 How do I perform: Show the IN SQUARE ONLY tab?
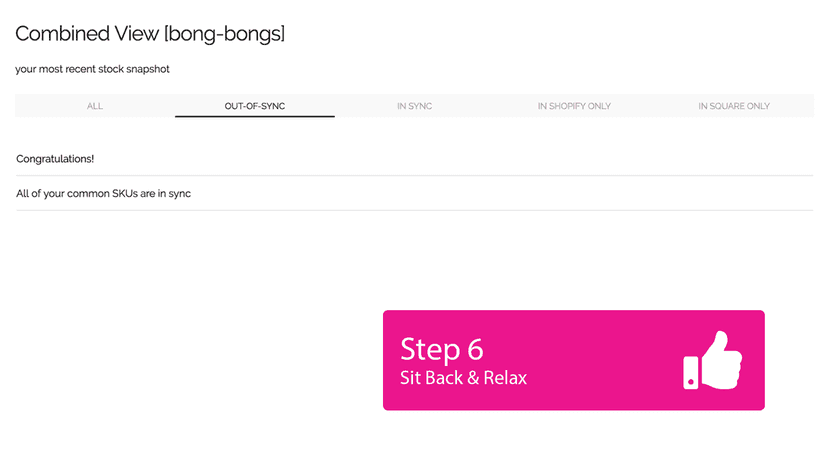(734, 106)
